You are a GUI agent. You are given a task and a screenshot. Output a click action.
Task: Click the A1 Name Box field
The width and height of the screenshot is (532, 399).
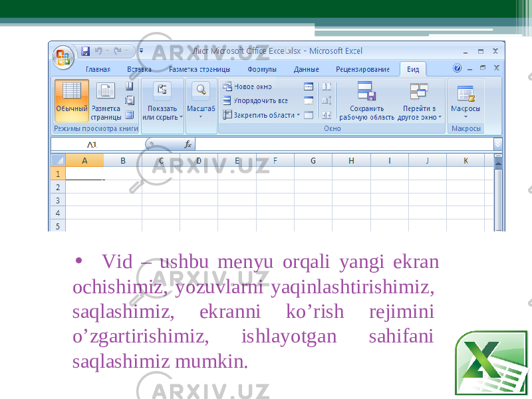pos(98,144)
